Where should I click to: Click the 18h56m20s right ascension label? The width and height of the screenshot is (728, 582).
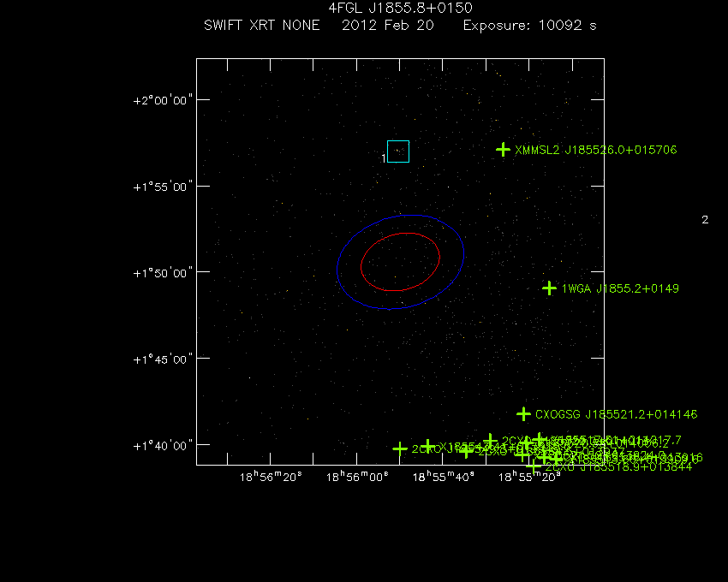(x=270, y=477)
